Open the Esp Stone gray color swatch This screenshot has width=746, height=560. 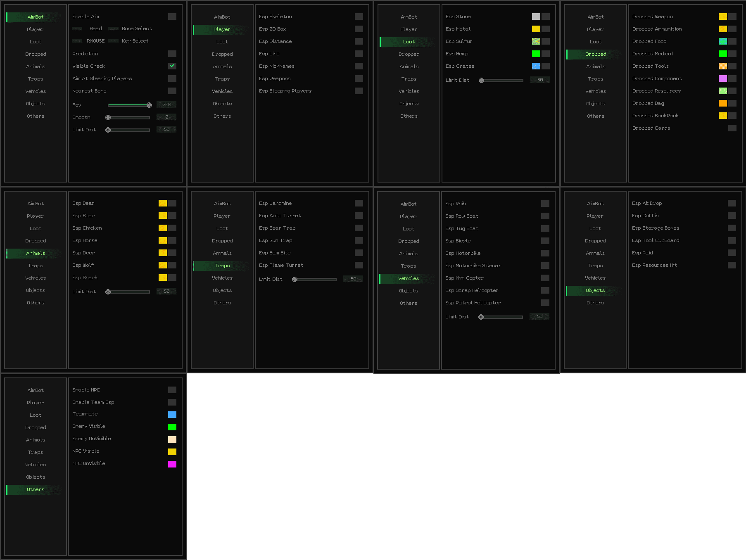536,17
